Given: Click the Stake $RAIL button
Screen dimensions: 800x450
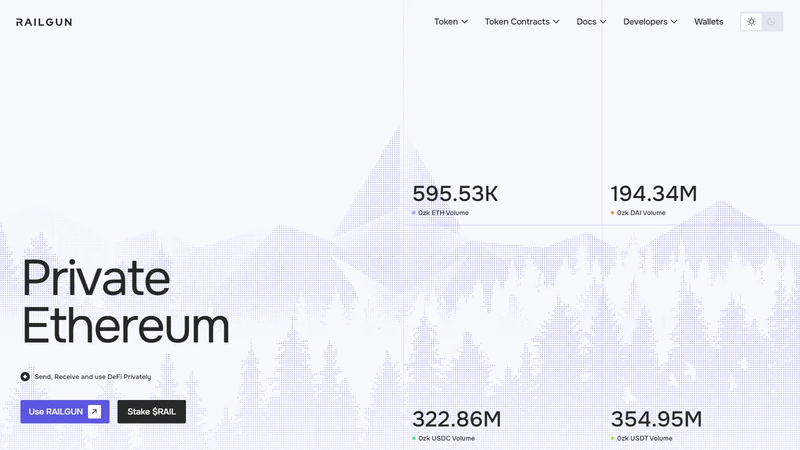Looking at the screenshot, I should (x=152, y=412).
